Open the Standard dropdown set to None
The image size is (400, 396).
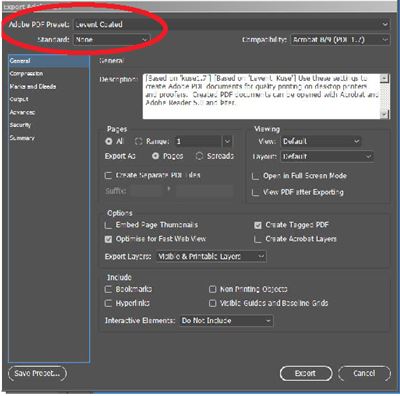click(111, 40)
